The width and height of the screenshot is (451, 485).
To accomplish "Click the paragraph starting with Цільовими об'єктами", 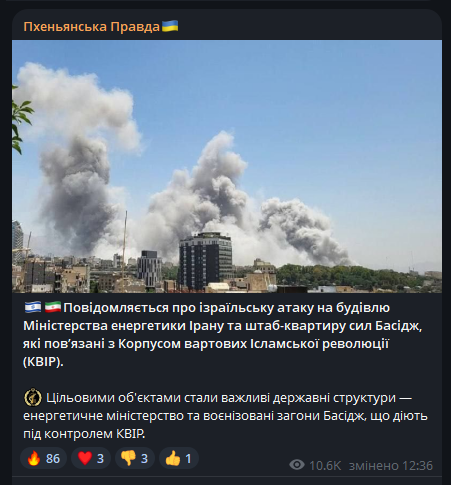I will (225, 416).
